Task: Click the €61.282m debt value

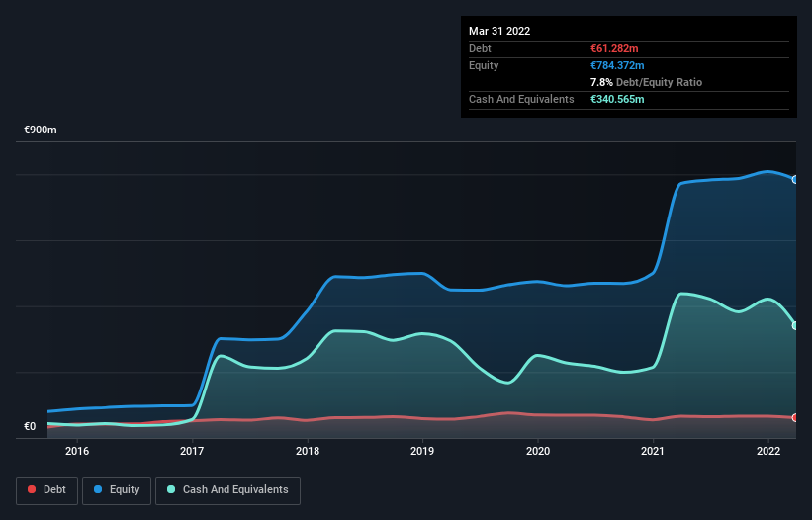Action: (x=614, y=48)
